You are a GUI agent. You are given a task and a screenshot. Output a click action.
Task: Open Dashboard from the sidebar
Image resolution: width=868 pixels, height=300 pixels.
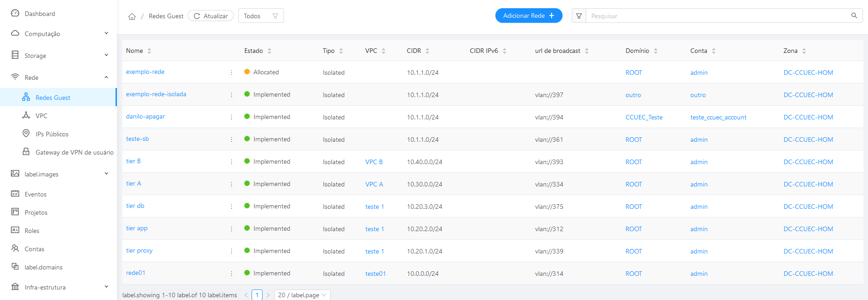(x=40, y=14)
